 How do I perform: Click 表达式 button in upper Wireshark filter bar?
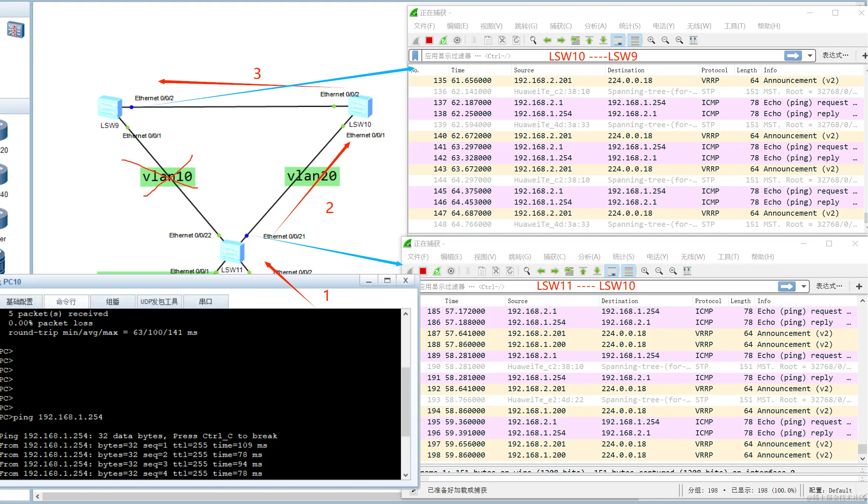click(x=835, y=55)
